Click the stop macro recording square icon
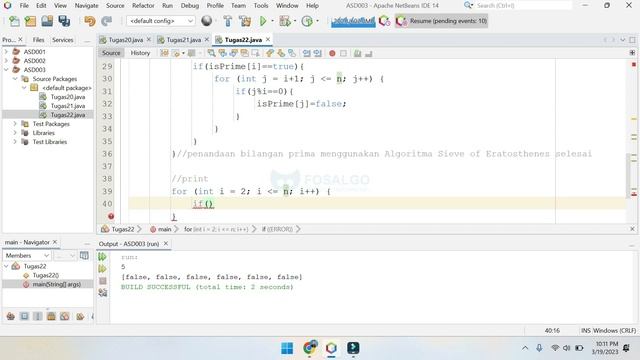The width and height of the screenshot is (640, 360). 343,53
